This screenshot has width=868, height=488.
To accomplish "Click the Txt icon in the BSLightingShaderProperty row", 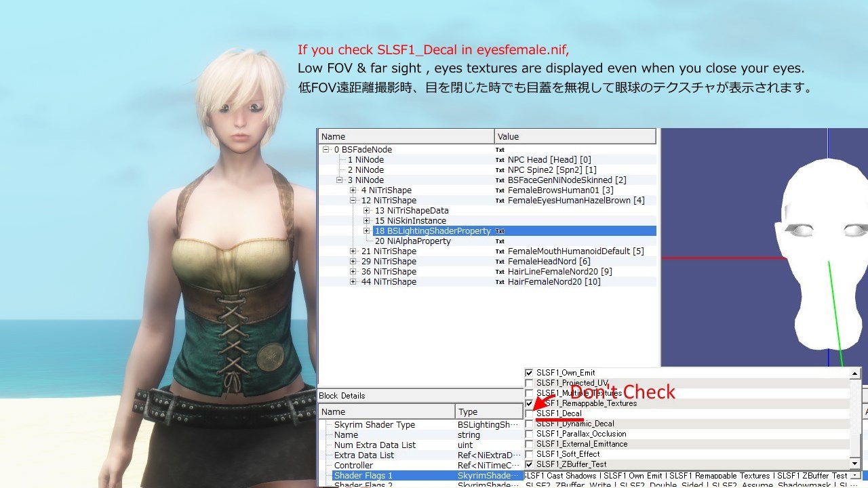I will coord(500,231).
